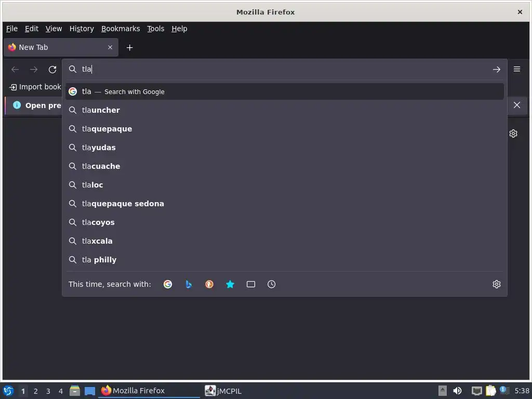Screen dimensions: 532x399
Task: Choose the 'tlauncher' suggestion
Action: (284, 110)
